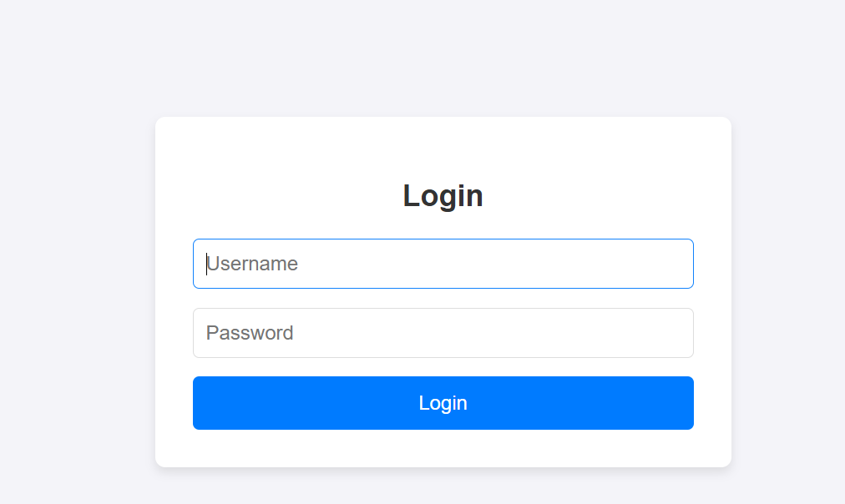
Task: Click the Username field border
Action: tap(443, 240)
